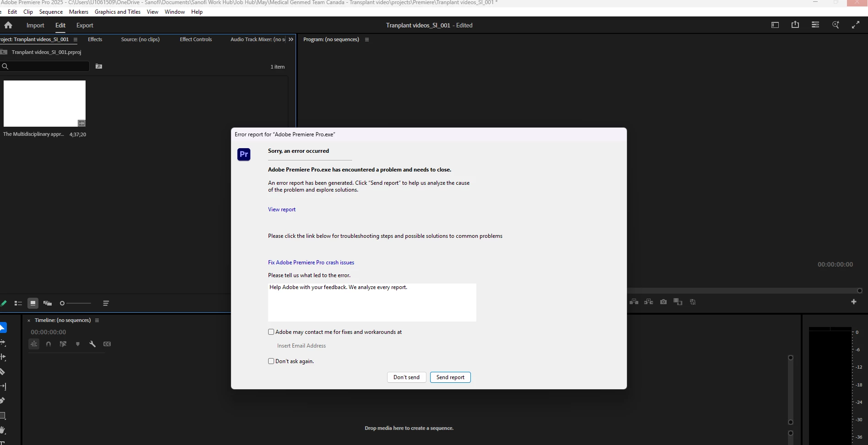Open Timeline panel menu
This screenshot has height=445, width=868.
(x=97, y=321)
